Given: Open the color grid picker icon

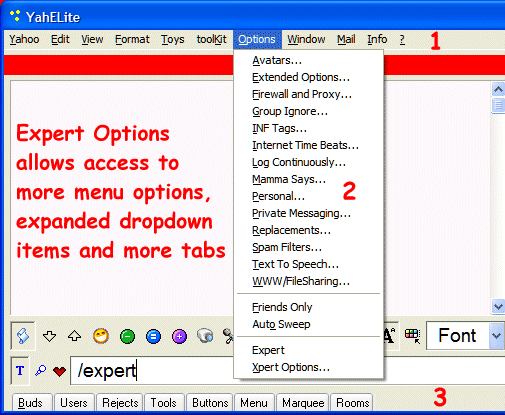Looking at the screenshot, I should (412, 336).
